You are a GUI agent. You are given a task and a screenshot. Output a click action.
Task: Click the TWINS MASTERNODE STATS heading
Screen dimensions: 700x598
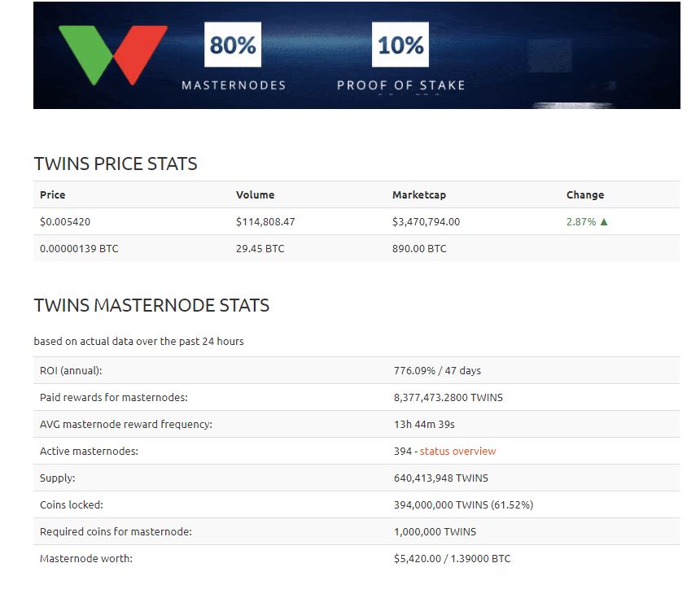(x=151, y=306)
